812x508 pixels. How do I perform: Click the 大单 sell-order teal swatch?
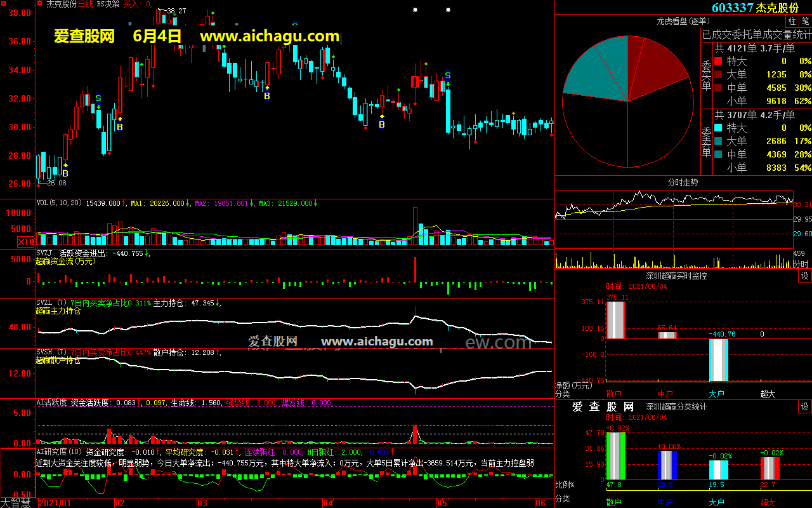coord(718,142)
